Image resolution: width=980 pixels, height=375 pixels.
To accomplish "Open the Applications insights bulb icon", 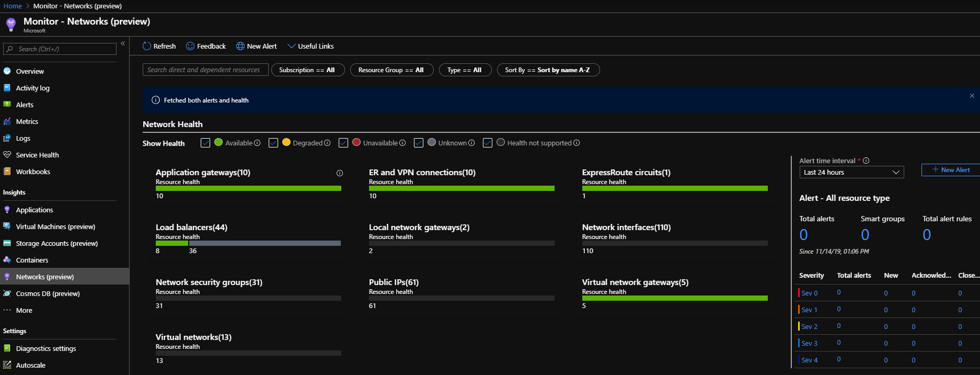I will [7, 210].
